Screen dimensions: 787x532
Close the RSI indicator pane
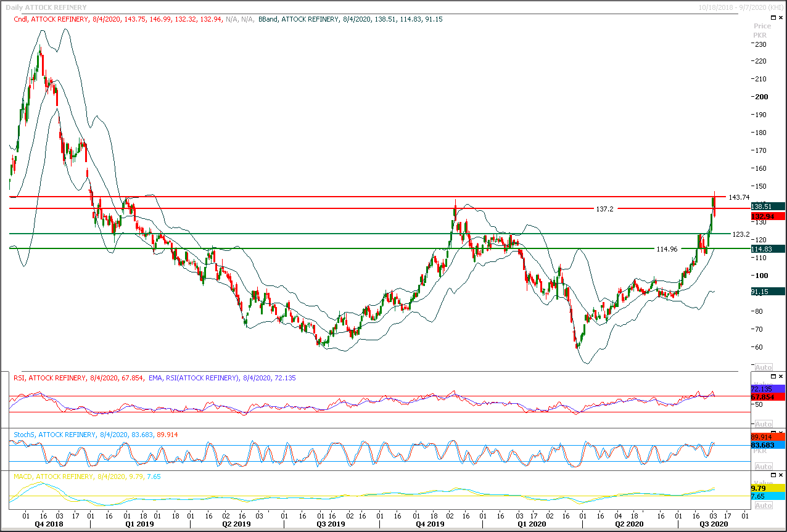[781, 376]
